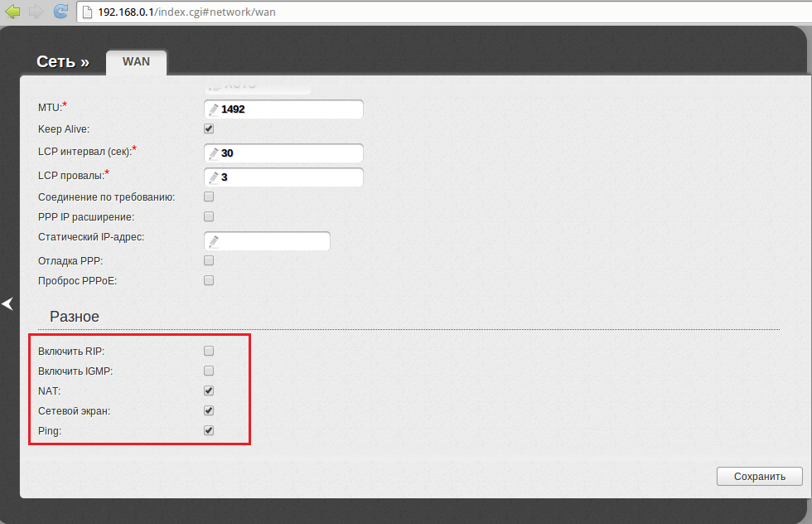The width and height of the screenshot is (812, 524).
Task: Go back using the browser back arrow
Action: 13,12
